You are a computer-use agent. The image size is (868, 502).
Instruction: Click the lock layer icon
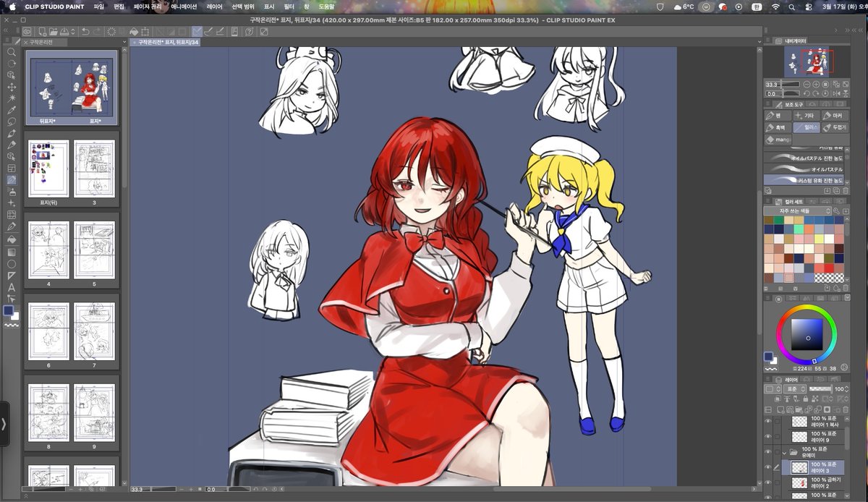(x=806, y=399)
